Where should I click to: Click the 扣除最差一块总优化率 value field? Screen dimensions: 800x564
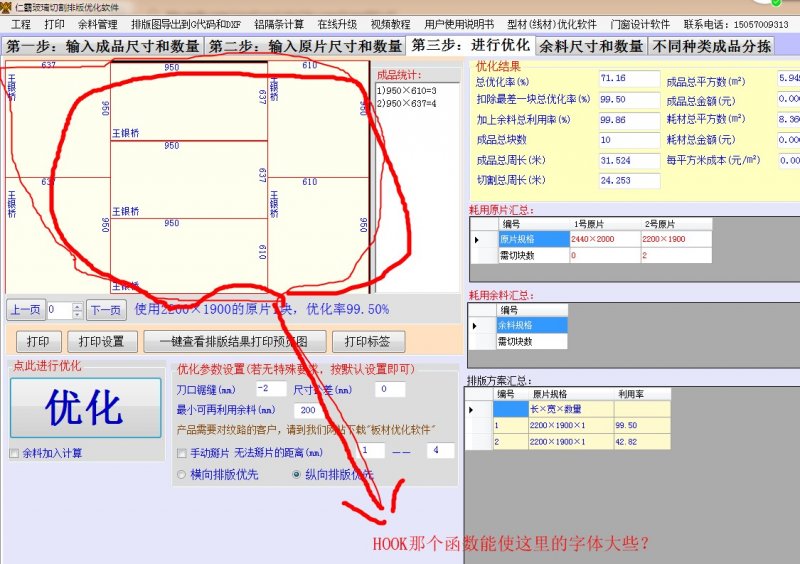(630, 100)
